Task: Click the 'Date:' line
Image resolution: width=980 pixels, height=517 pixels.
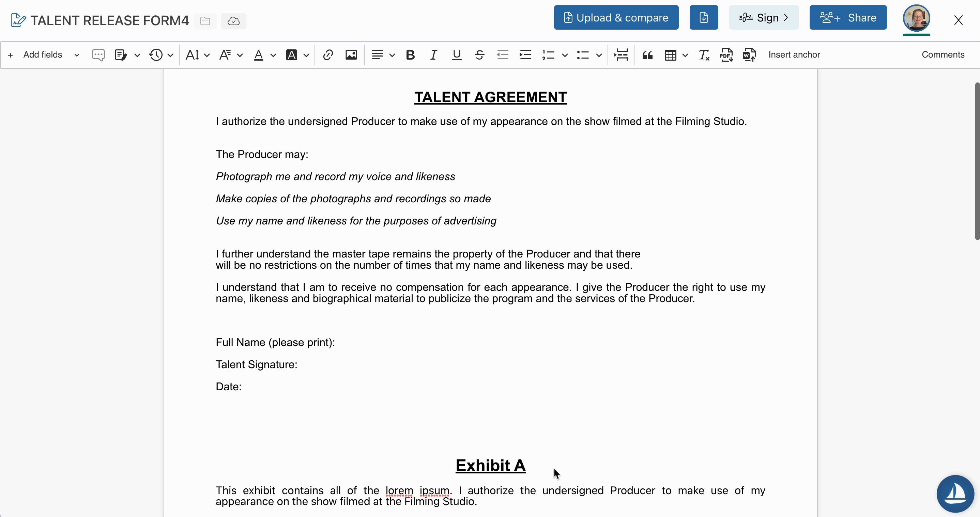Action: tap(229, 387)
